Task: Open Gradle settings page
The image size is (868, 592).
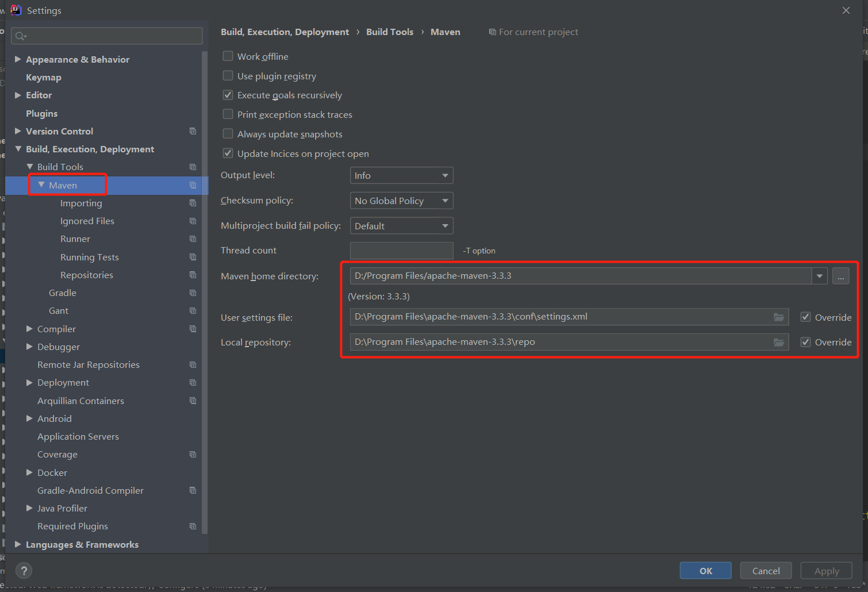Action: 63,293
